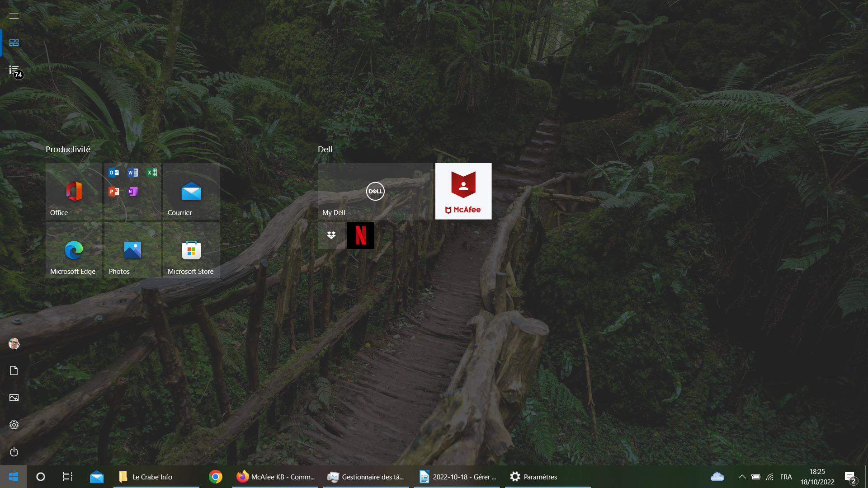
Task: Open the Word icon in Office folder tile
Action: coord(132,173)
